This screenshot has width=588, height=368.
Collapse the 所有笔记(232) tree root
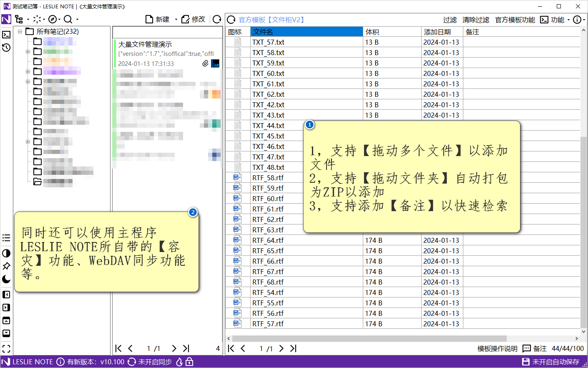(20, 32)
